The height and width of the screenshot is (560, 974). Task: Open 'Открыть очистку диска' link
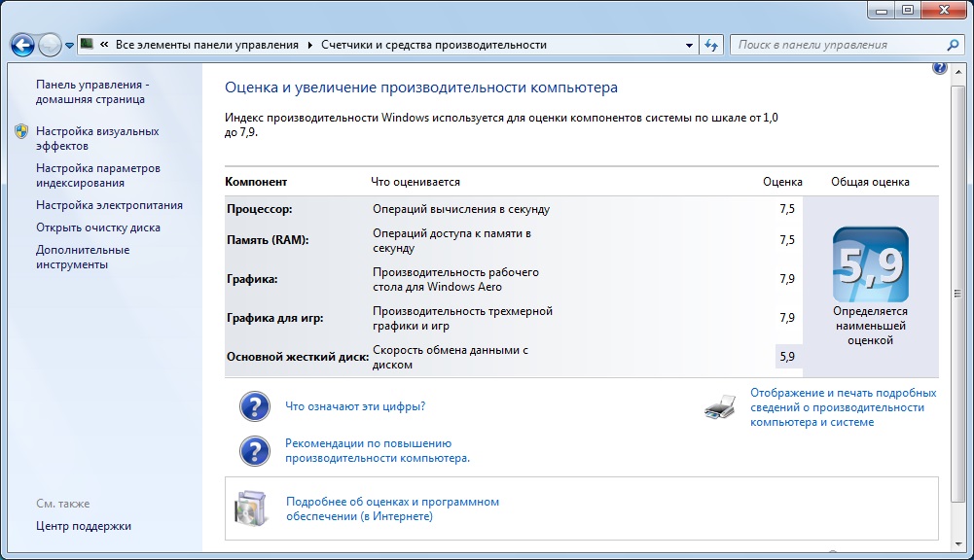(98, 227)
